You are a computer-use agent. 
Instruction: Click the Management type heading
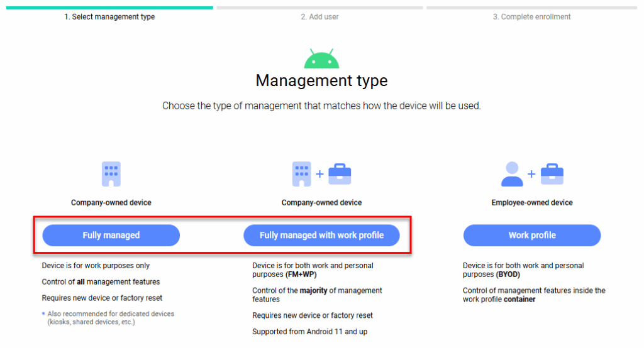point(321,80)
